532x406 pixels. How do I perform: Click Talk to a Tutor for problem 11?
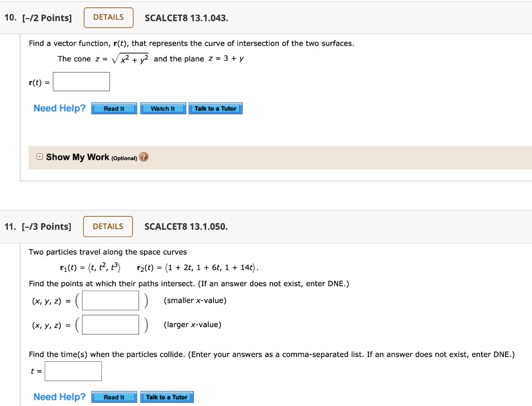coord(167,397)
